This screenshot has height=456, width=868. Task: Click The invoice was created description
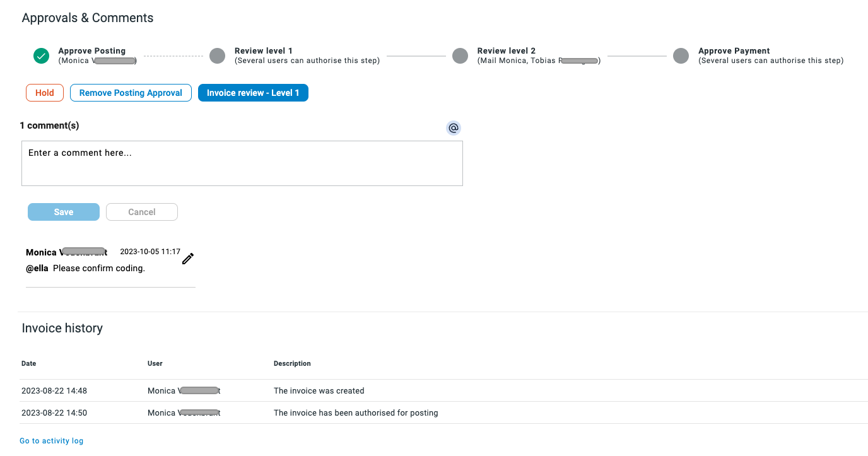[x=319, y=391]
